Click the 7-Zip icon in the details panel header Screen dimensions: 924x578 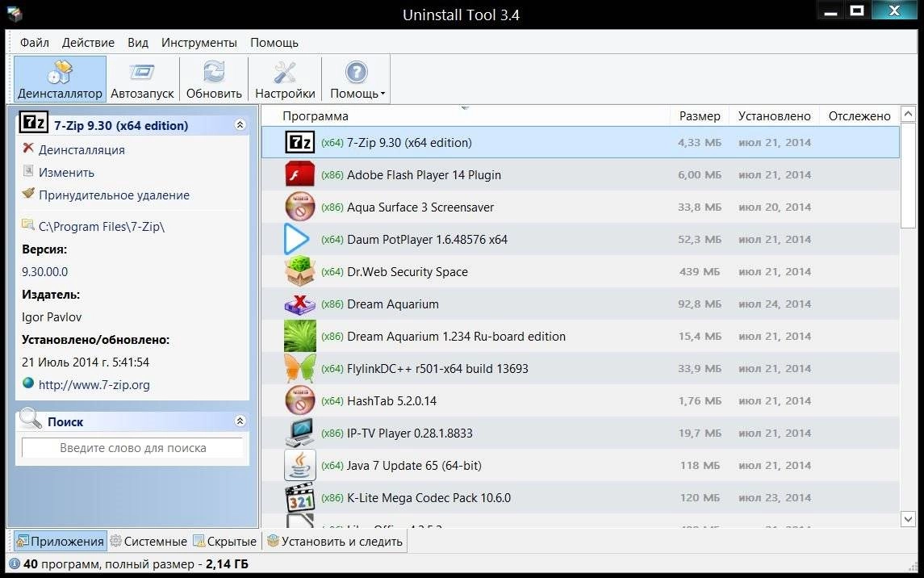click(33, 123)
